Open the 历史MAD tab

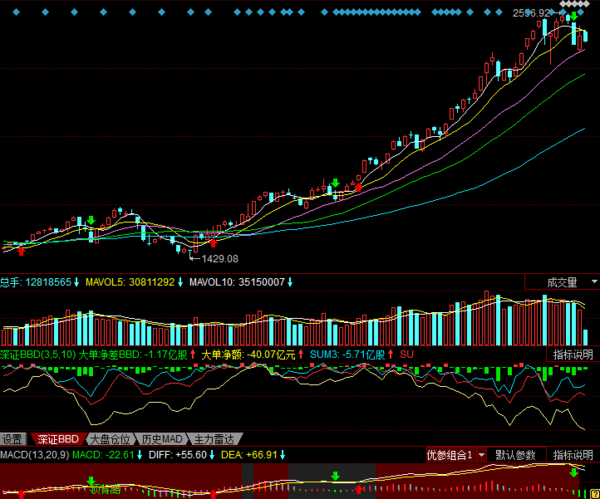point(161,439)
